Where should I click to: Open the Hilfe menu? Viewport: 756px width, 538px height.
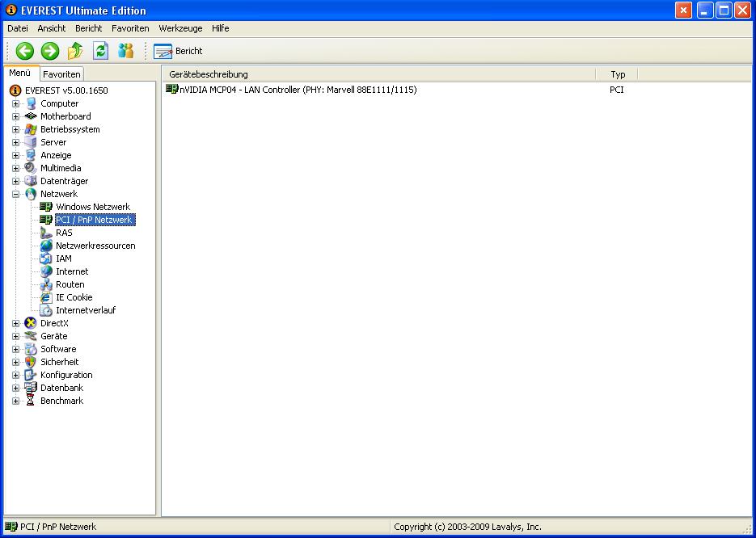point(221,28)
